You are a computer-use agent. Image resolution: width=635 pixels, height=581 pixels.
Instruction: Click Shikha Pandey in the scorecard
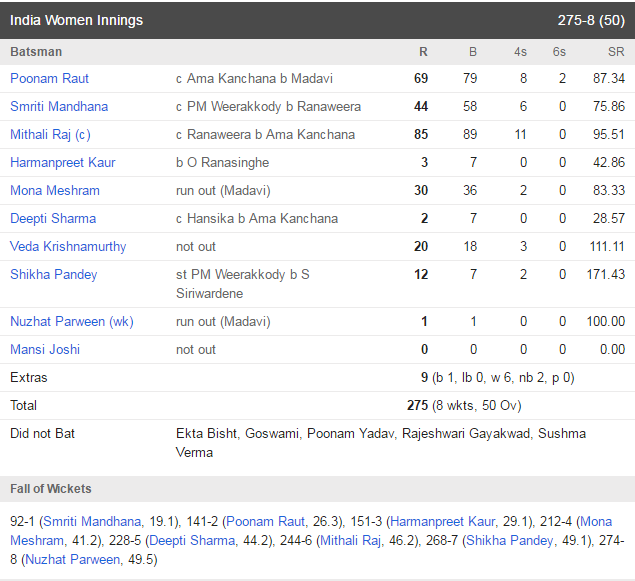tap(53, 275)
